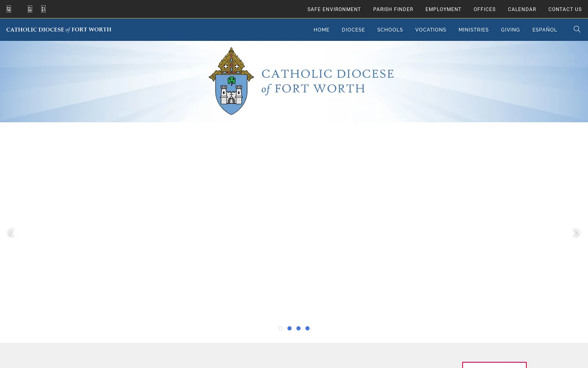
Task: Click the diocese coat of arms crest
Action: [x=231, y=81]
